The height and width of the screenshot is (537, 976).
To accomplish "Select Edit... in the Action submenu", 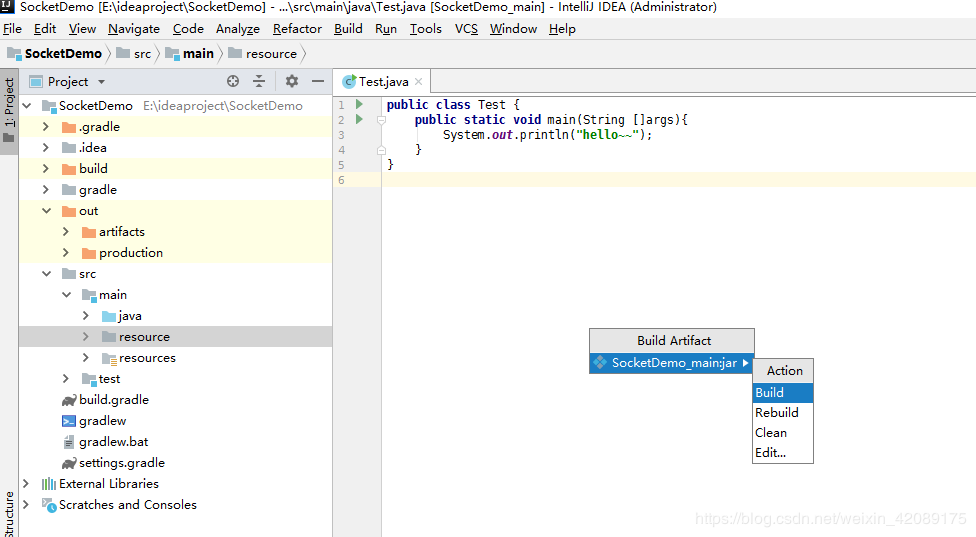I will click(783, 452).
